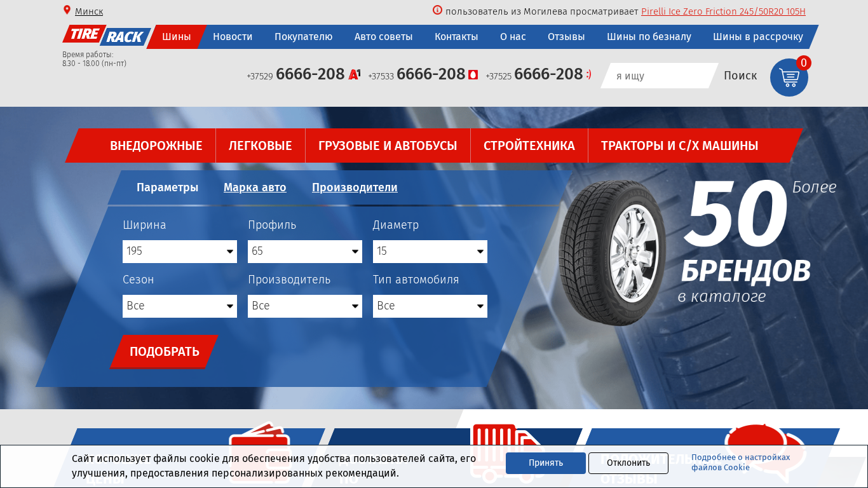868x488 pixels.
Task: Switch to the Производители tab
Action: pos(355,187)
